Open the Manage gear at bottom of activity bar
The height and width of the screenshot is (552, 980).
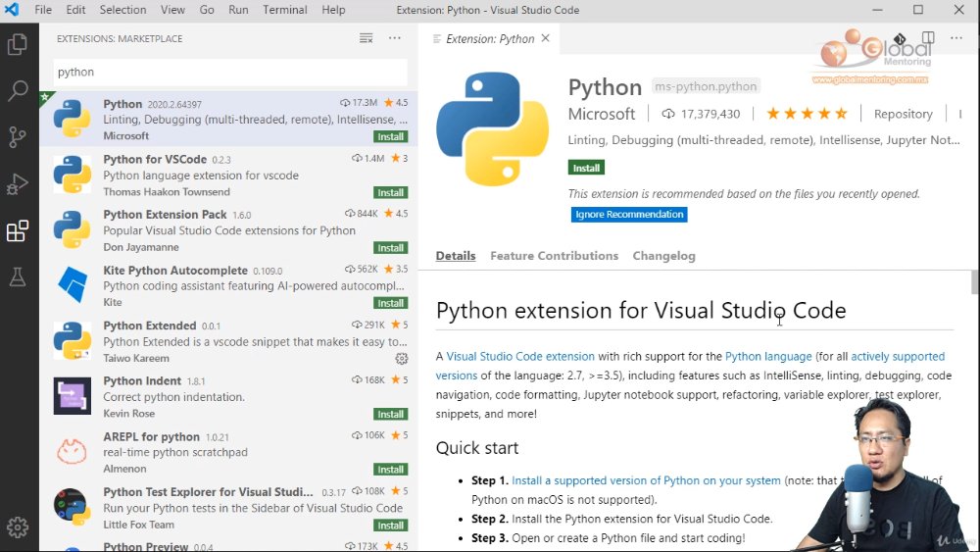18,527
